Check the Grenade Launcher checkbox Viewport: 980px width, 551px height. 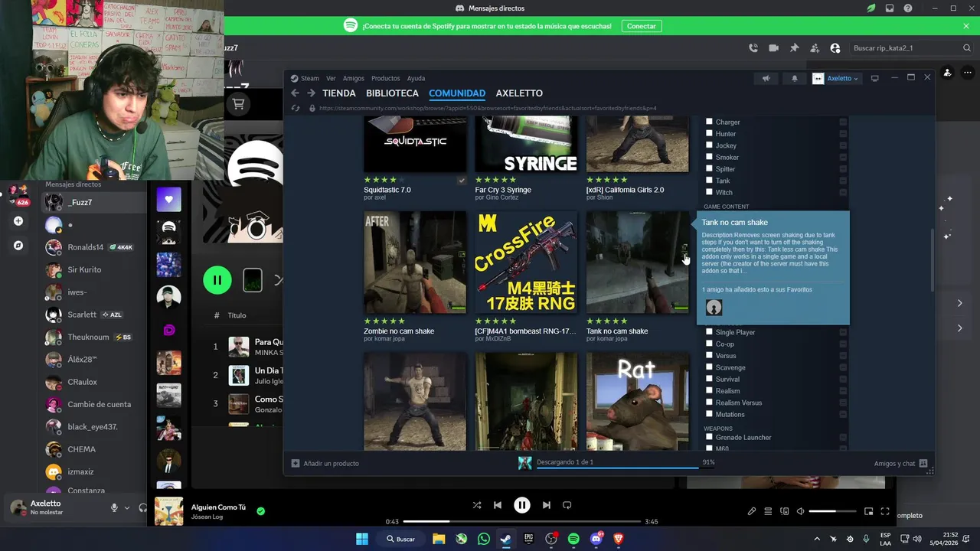pyautogui.click(x=709, y=437)
